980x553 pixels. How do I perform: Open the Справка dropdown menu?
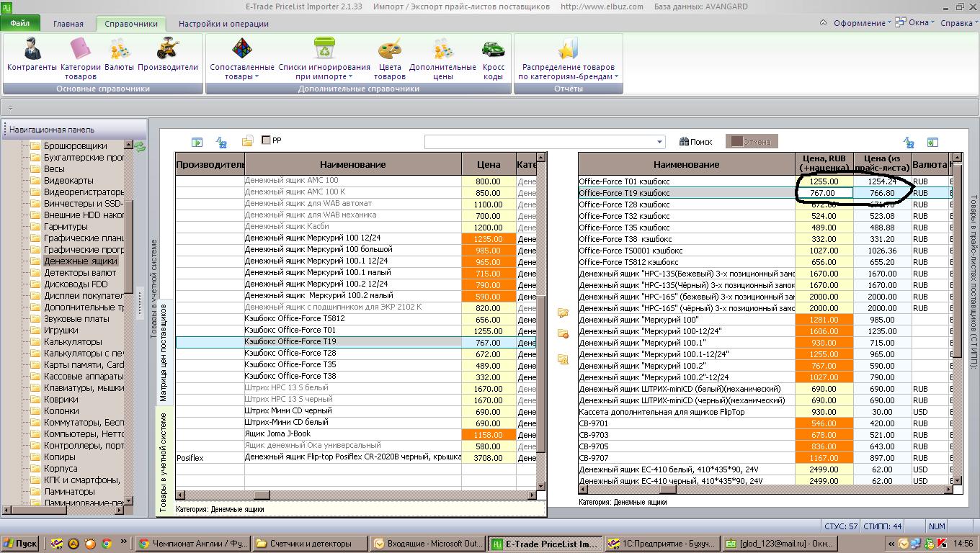959,23
